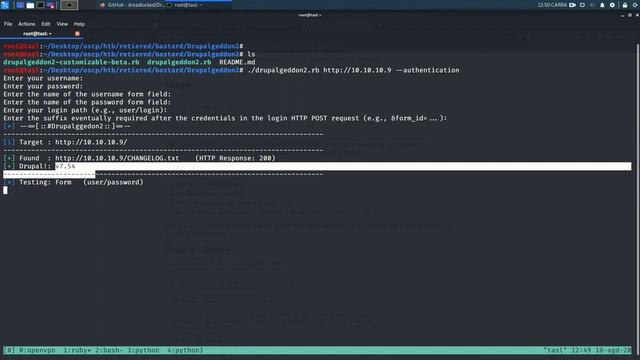The height and width of the screenshot is (360, 640).
Task: Click the suffix prompt line mentioning &form_id
Action: [225, 118]
